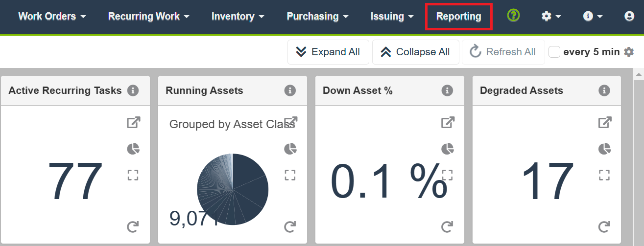
Task: Click info icon beside Down Asset %
Action: click(x=447, y=90)
